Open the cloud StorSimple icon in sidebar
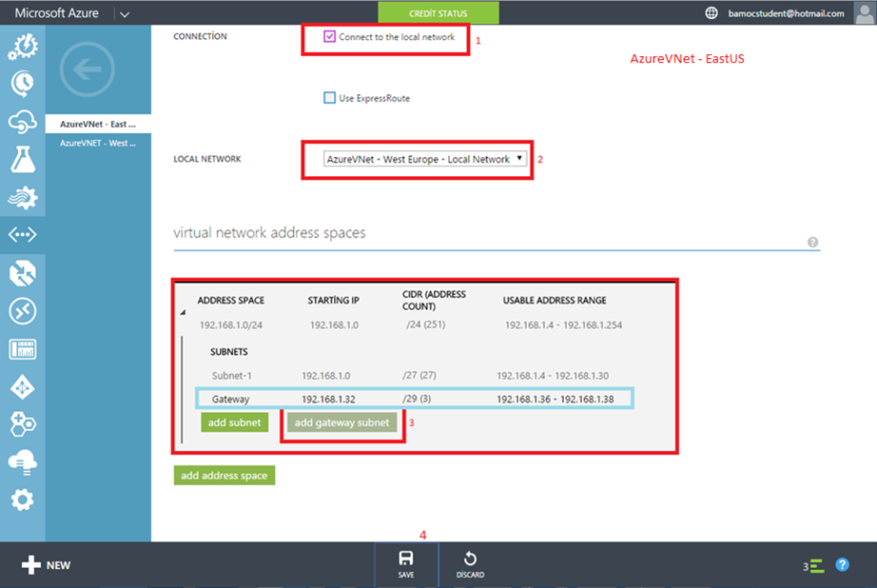The image size is (877, 588). pyautogui.click(x=23, y=462)
